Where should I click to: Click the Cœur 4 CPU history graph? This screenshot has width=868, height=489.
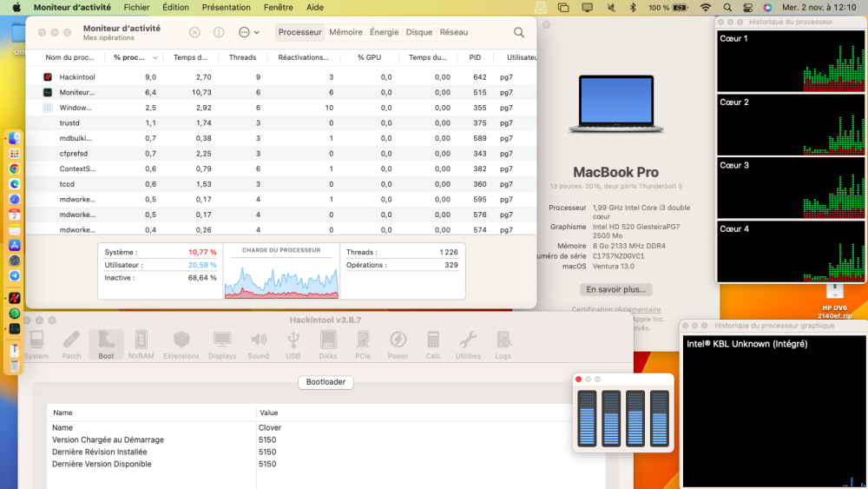click(x=791, y=251)
